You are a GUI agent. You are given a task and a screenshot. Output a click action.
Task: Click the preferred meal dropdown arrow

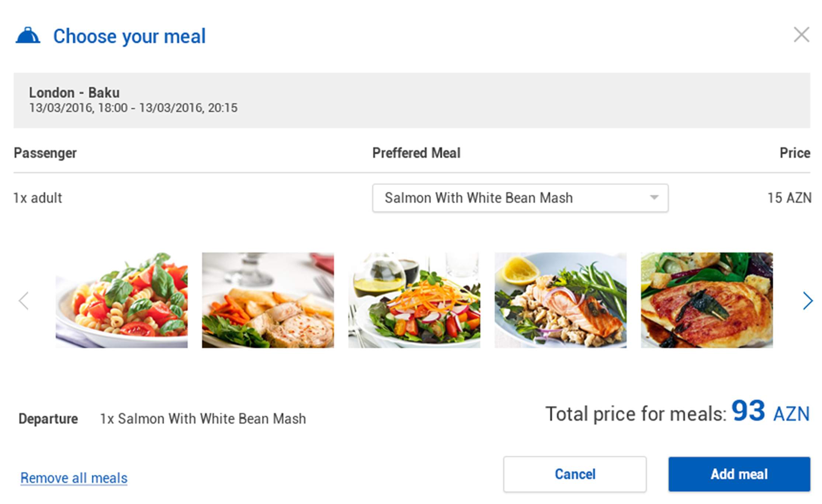pos(654,198)
